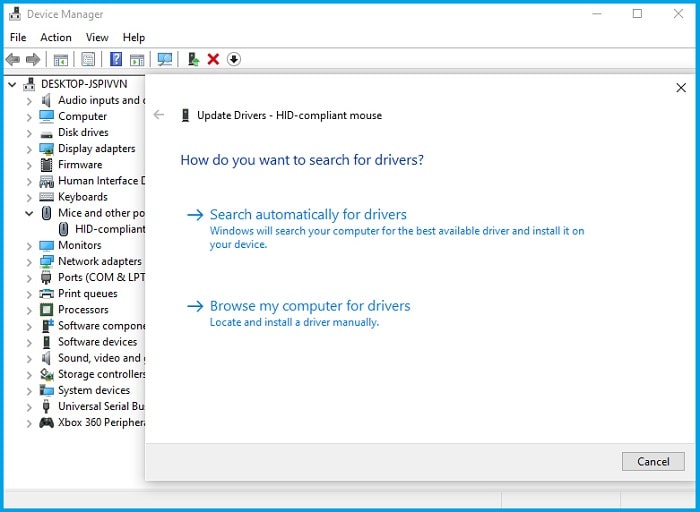Screen dimensions: 700x512
Task: Select the Firmware tree label
Action: pos(80,165)
